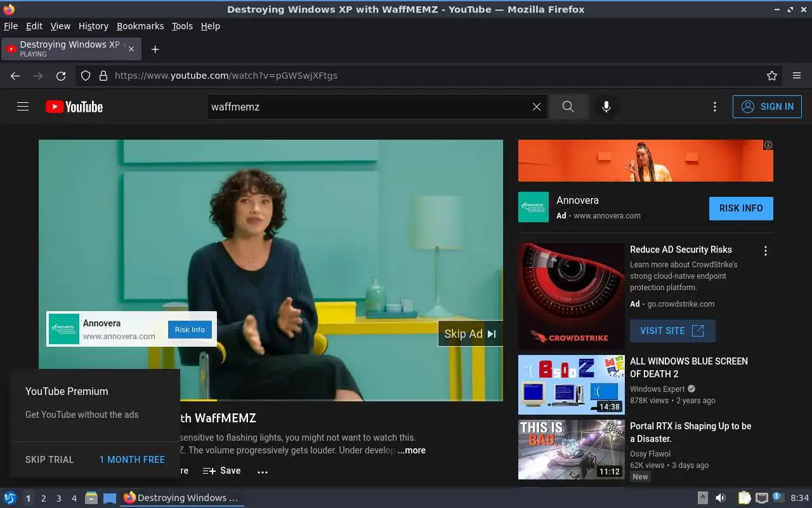This screenshot has width=812, height=508.
Task: Click VISIT SITE button
Action: [x=672, y=331]
